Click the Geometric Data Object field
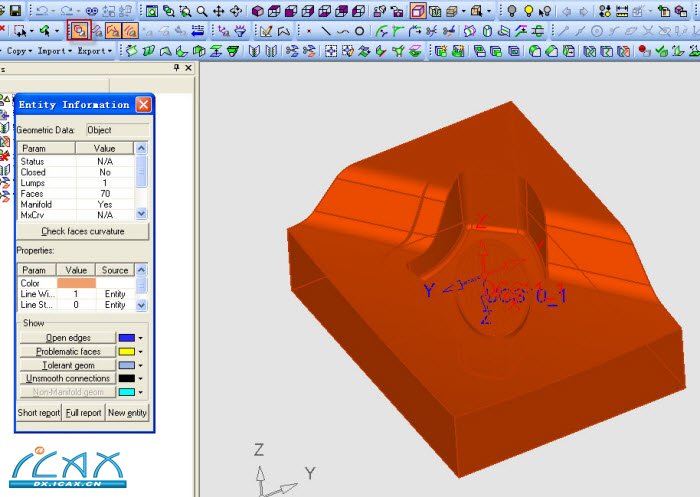 (117, 130)
